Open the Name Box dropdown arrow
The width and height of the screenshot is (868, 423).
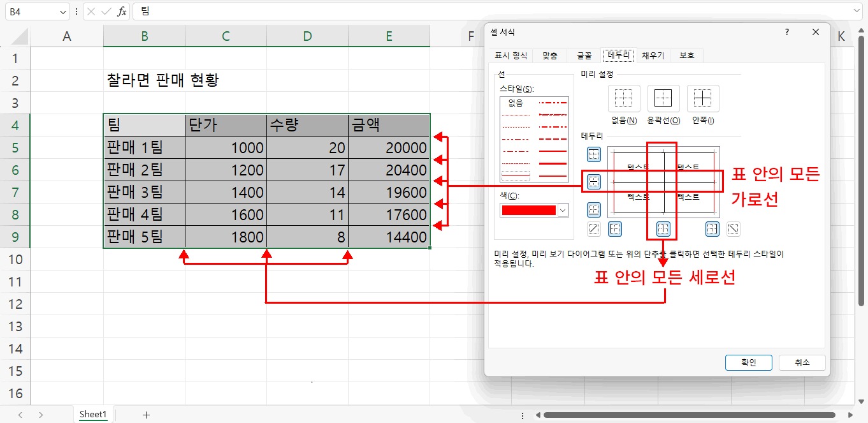pos(62,11)
